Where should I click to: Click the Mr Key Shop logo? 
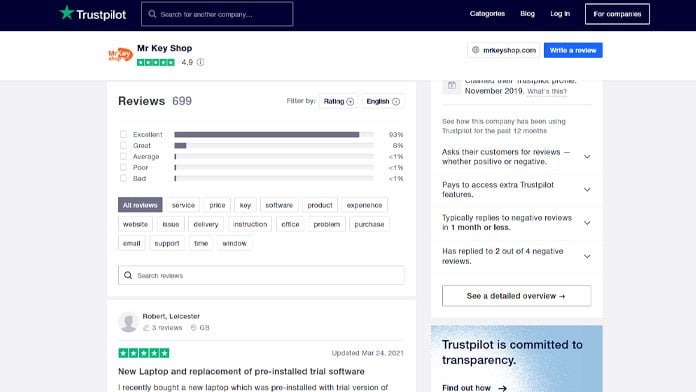(x=120, y=55)
